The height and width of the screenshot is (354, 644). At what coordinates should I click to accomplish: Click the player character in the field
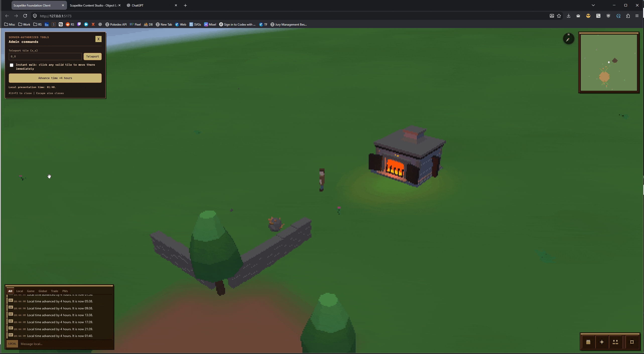322,180
